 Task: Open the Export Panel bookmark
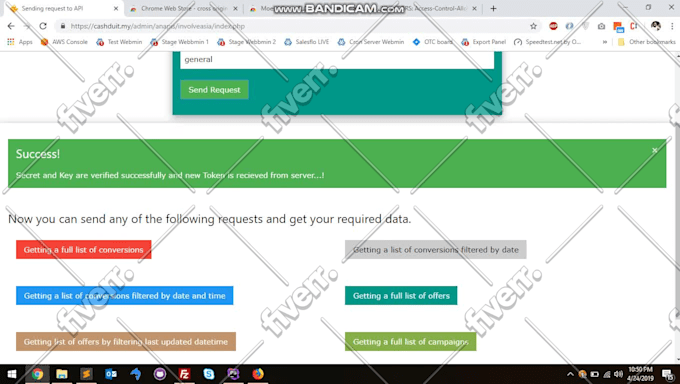tap(484, 42)
